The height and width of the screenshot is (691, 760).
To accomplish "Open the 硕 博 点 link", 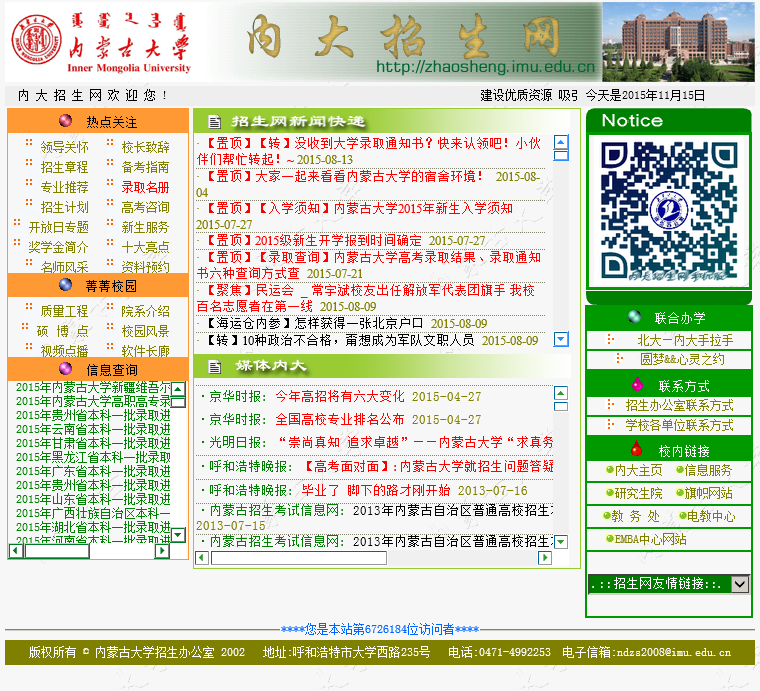I will point(63,331).
